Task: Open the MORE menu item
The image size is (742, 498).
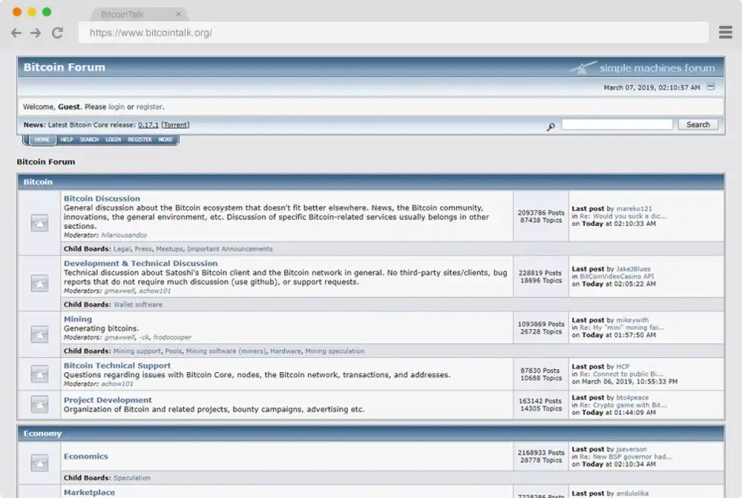Action: point(165,140)
